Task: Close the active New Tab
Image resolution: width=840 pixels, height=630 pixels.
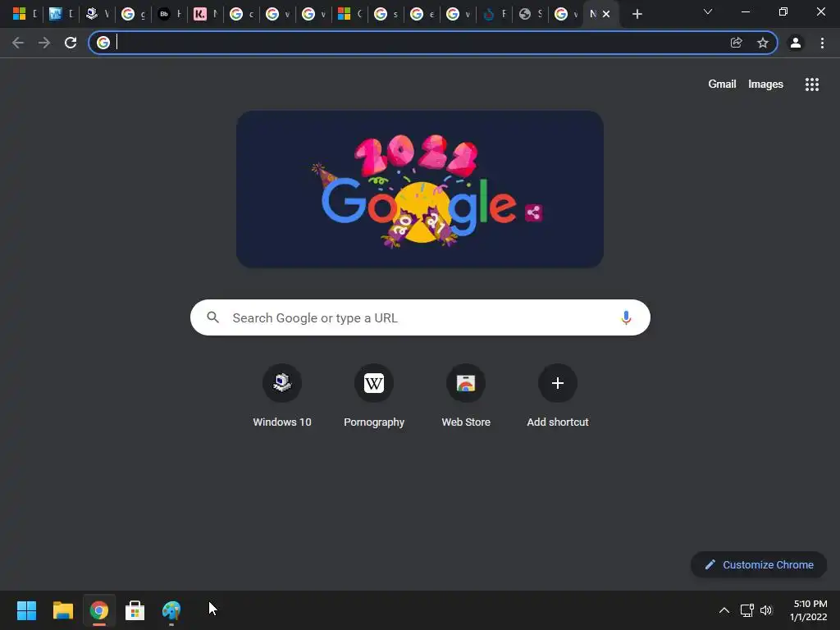Action: click(x=606, y=14)
